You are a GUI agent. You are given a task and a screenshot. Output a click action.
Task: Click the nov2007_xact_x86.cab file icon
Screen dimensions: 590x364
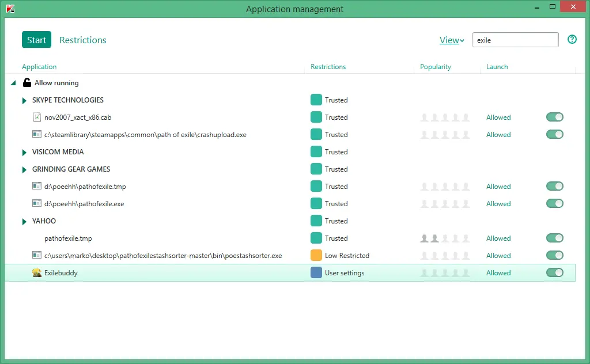[37, 117]
